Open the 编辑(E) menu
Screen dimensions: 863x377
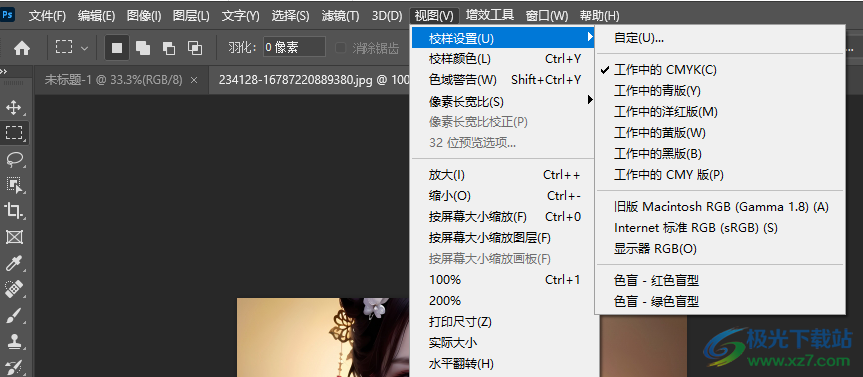tap(96, 15)
